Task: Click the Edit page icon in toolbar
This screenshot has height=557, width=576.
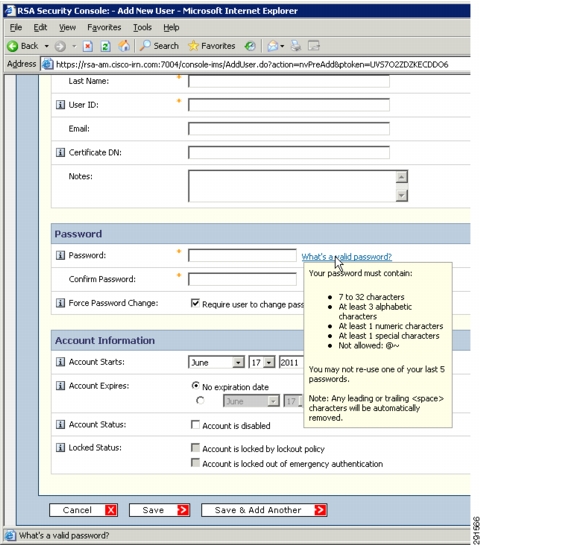Action: [314, 46]
